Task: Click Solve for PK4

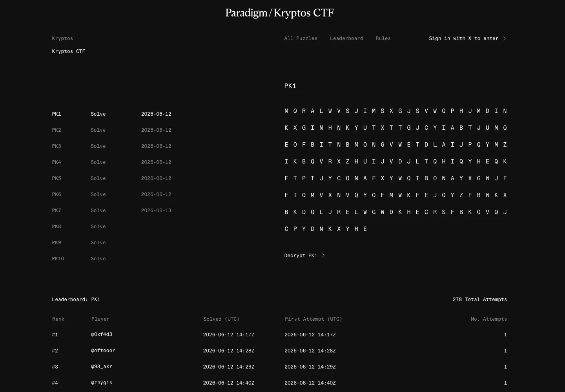Action: [x=98, y=162]
